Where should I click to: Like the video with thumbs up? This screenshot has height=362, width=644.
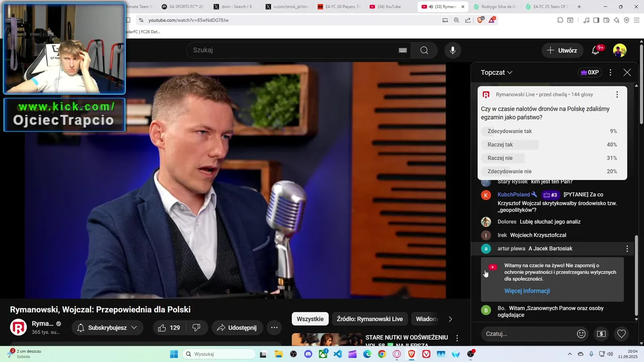[170, 327]
